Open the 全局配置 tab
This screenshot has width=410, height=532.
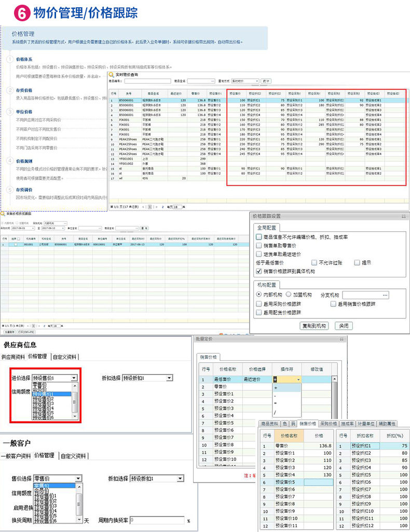click(267, 228)
